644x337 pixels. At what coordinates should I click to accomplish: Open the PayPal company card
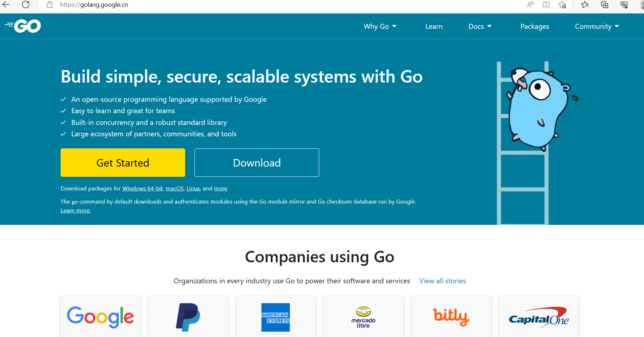pyautogui.click(x=188, y=317)
